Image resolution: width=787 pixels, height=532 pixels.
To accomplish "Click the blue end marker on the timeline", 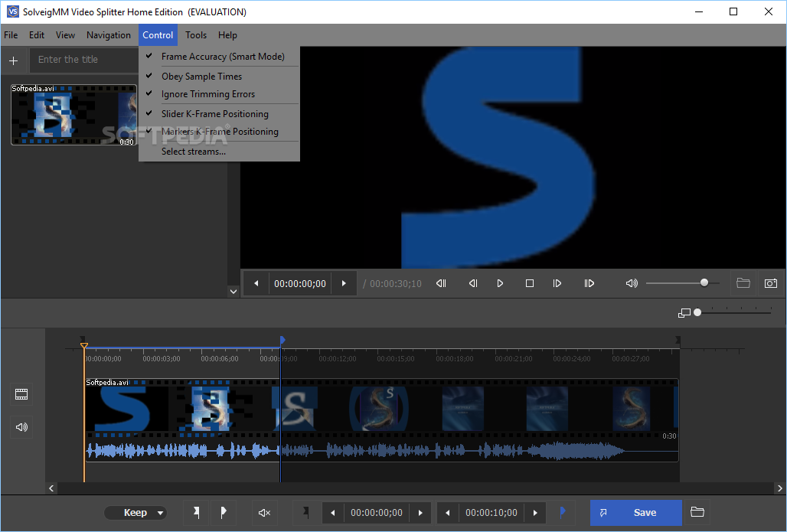I will [282, 341].
